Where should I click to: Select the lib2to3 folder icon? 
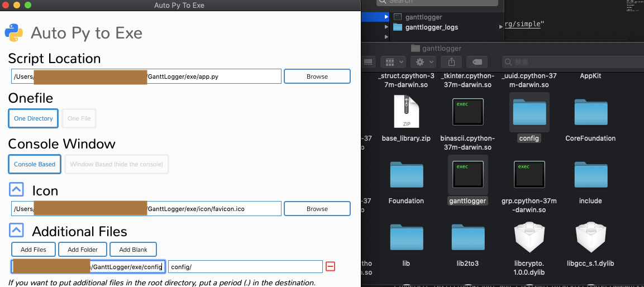(x=468, y=237)
